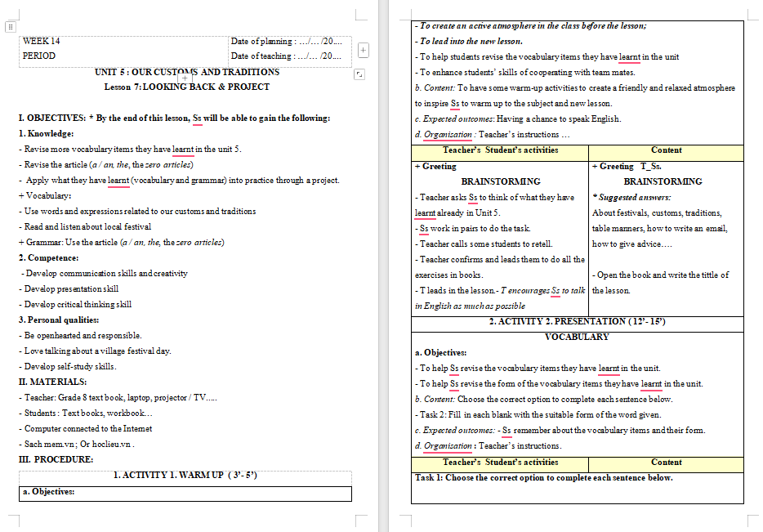Click the "VOCABULARY" centered heading
Viewport: 763px width, 532px height.
tap(577, 338)
